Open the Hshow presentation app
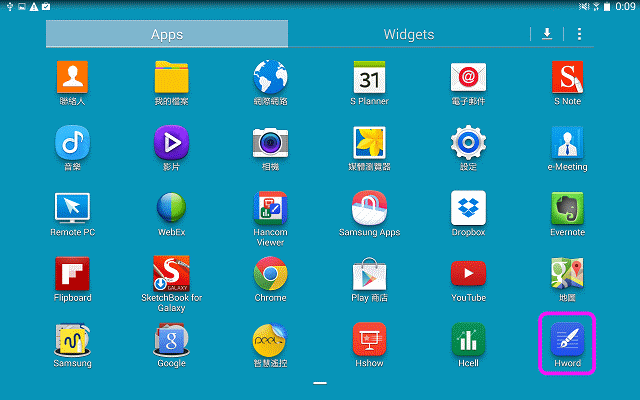 click(369, 339)
